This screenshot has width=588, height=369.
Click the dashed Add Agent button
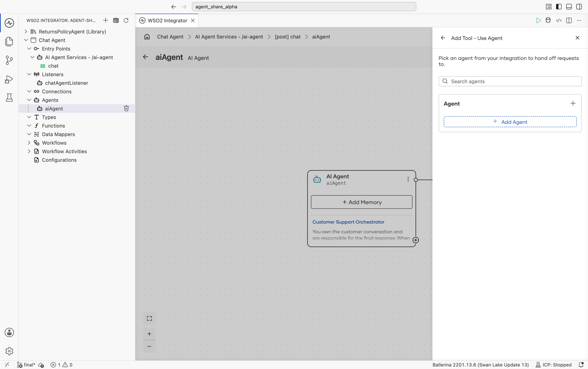510,122
